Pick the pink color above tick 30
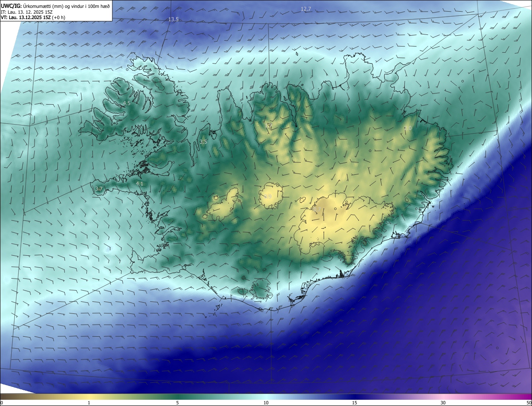The height and width of the screenshot is (406, 532). pos(443,396)
